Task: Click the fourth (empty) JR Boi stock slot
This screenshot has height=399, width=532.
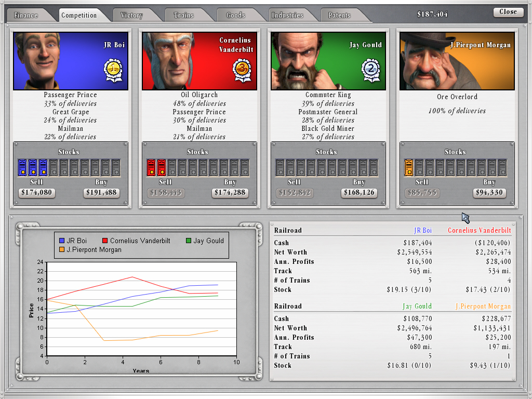Action: coord(54,168)
